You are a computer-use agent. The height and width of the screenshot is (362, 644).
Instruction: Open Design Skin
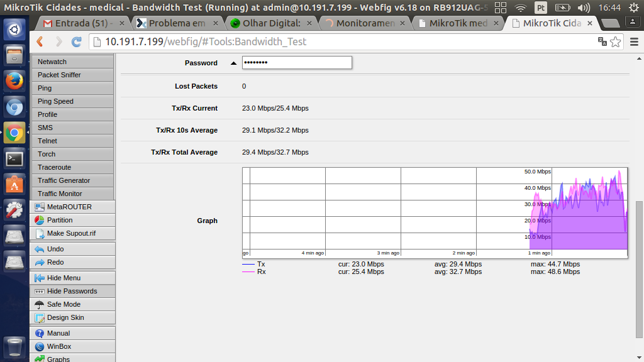(x=72, y=317)
